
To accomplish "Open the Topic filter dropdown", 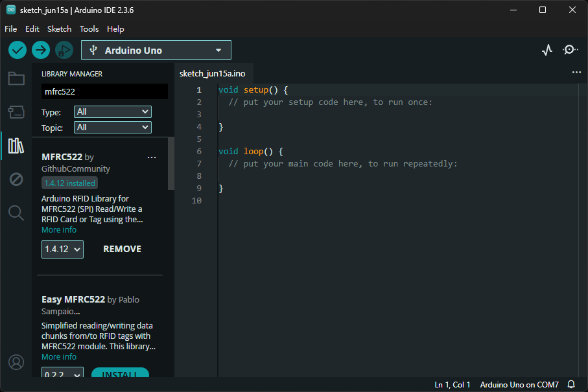I will pos(112,128).
